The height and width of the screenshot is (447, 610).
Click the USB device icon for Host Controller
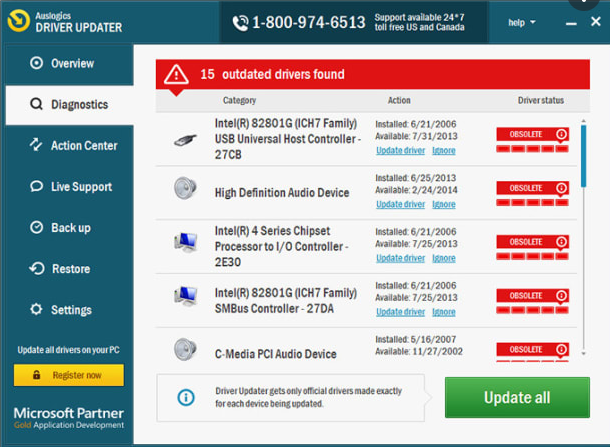pos(185,140)
